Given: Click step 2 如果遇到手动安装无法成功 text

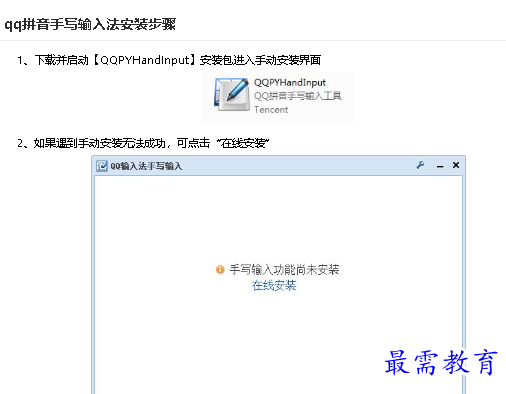Looking at the screenshot, I should click(x=143, y=143).
